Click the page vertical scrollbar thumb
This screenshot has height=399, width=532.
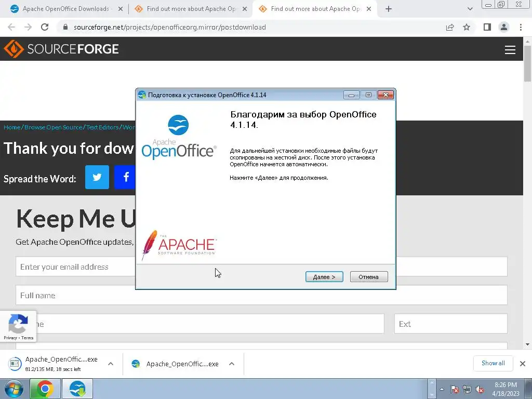(x=527, y=63)
